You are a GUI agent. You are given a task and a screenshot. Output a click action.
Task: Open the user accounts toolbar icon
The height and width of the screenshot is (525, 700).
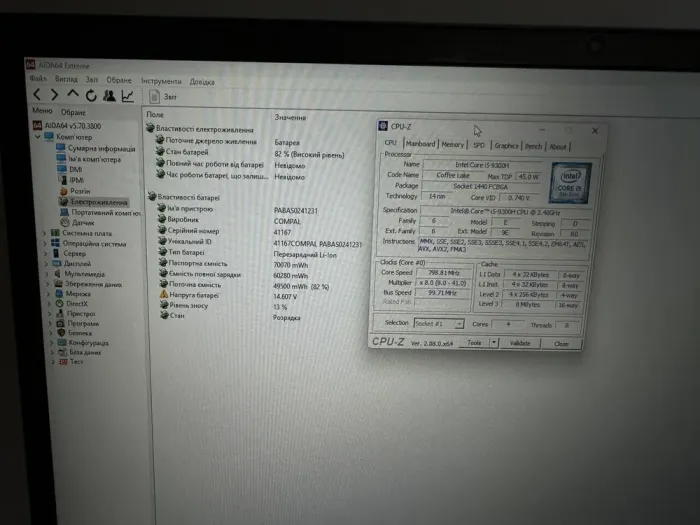click(109, 96)
